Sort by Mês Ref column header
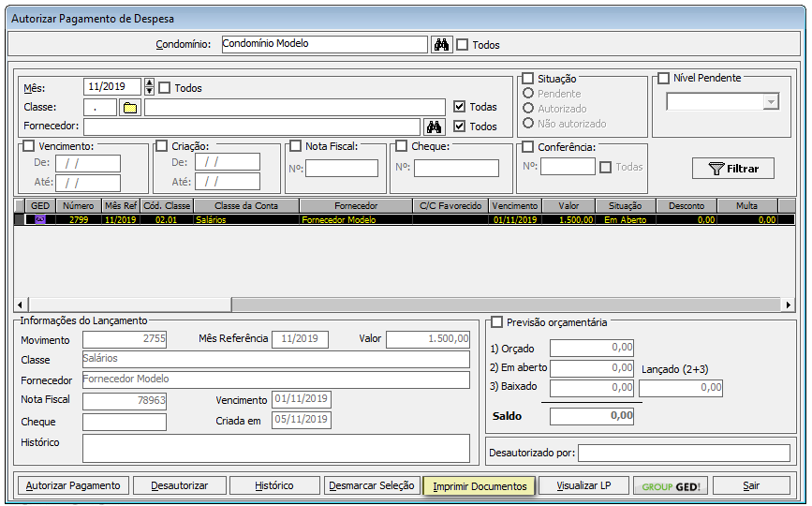812x506 pixels. coord(121,205)
